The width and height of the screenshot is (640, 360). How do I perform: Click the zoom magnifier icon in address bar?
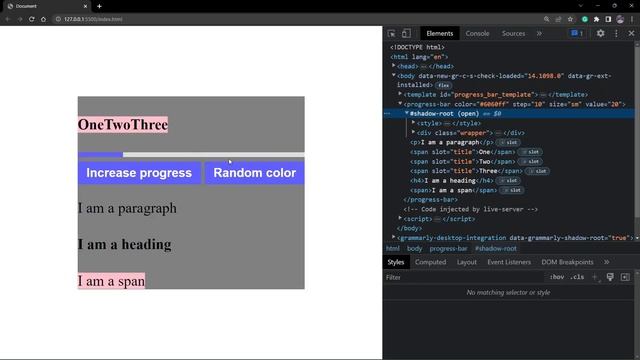click(547, 19)
